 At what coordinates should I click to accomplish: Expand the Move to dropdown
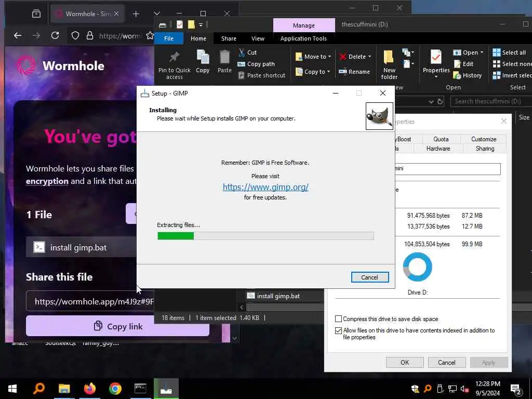(329, 57)
